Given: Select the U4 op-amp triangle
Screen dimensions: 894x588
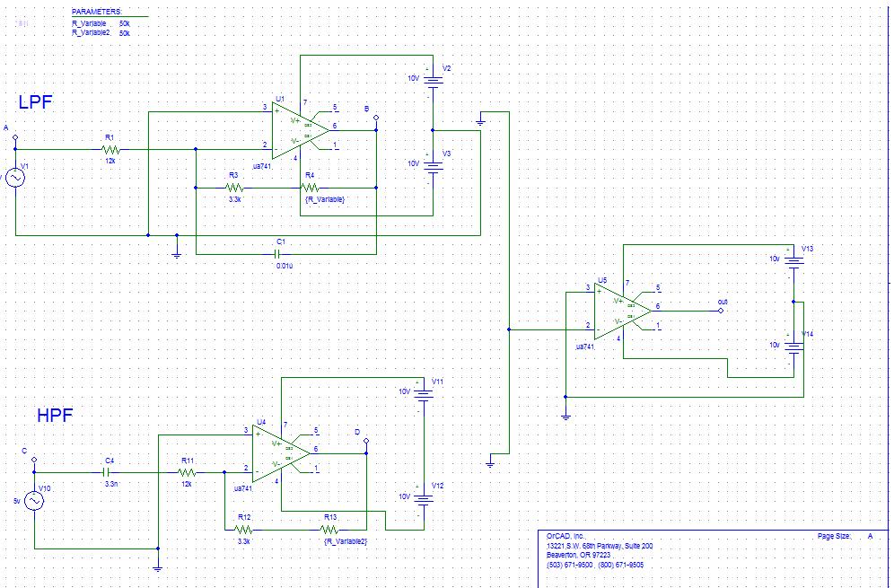Looking at the screenshot, I should click(x=281, y=453).
